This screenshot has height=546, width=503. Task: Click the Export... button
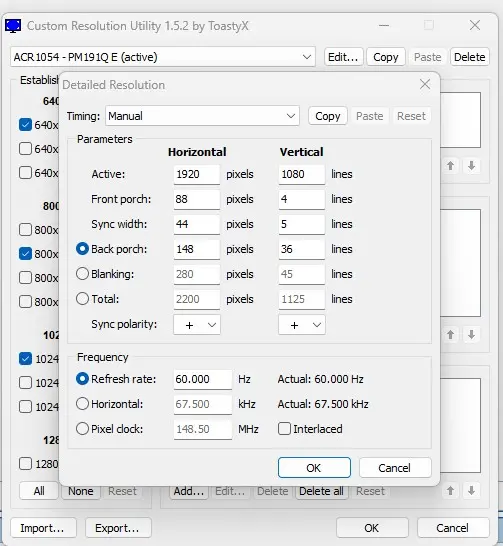(118, 528)
